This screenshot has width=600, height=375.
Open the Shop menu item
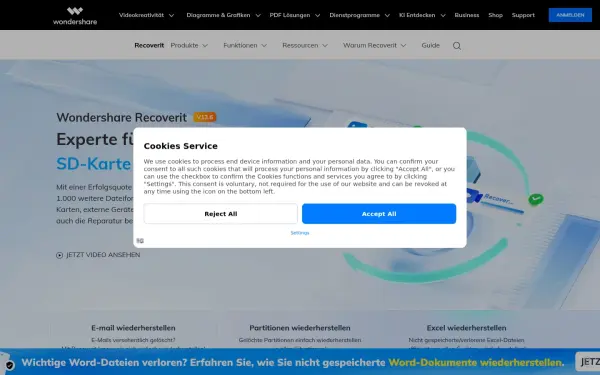click(495, 15)
